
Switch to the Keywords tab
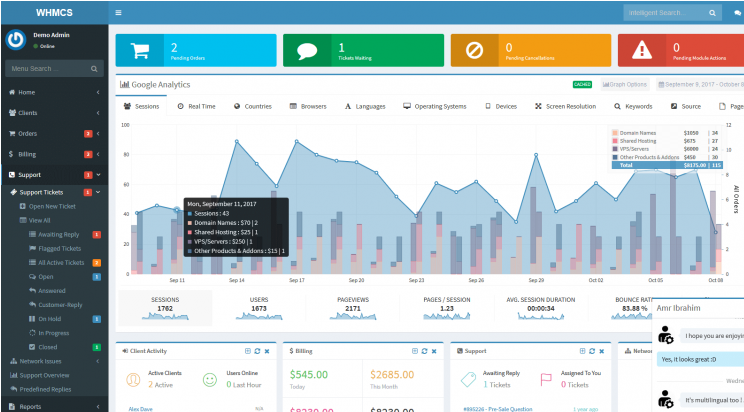coord(633,106)
